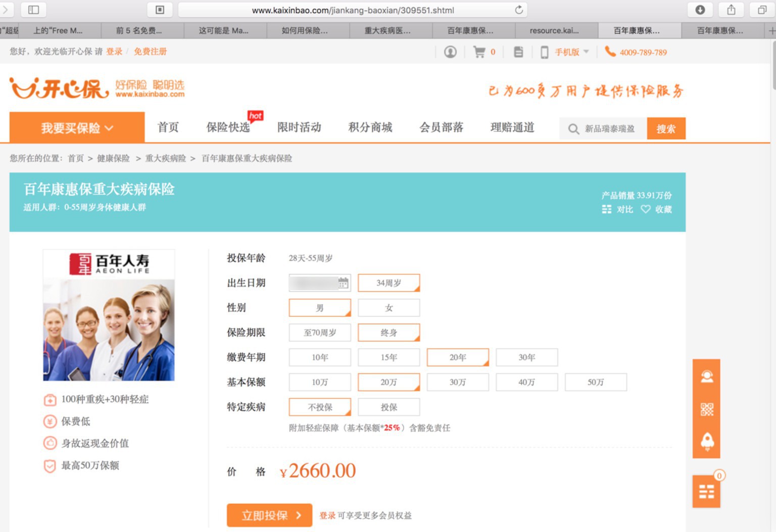Select payment period 20年
Image resolution: width=776 pixels, height=532 pixels.
point(458,357)
